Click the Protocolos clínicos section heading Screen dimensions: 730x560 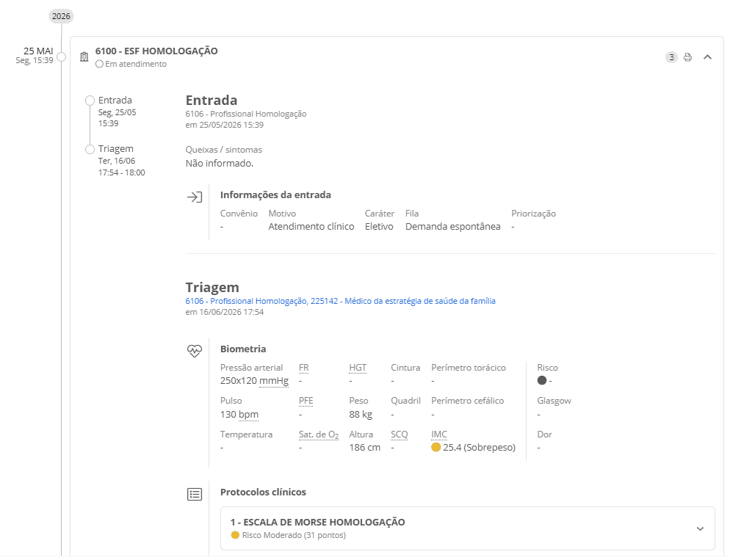[x=263, y=492]
